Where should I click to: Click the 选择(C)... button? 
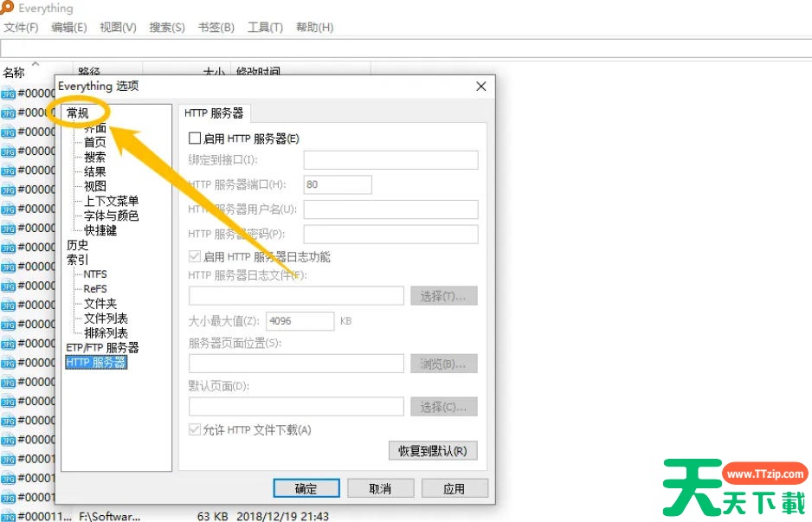[444, 407]
